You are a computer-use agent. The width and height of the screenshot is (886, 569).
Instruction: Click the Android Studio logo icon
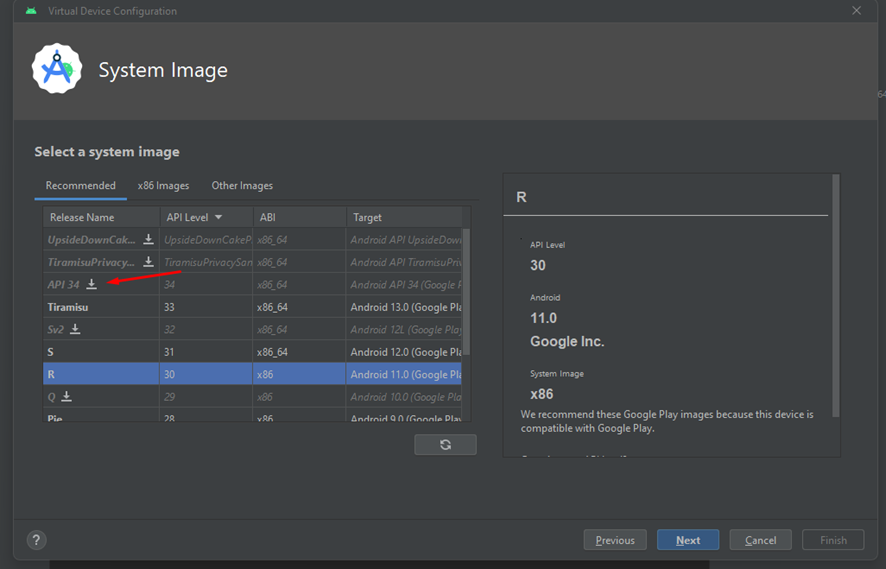[x=57, y=69]
